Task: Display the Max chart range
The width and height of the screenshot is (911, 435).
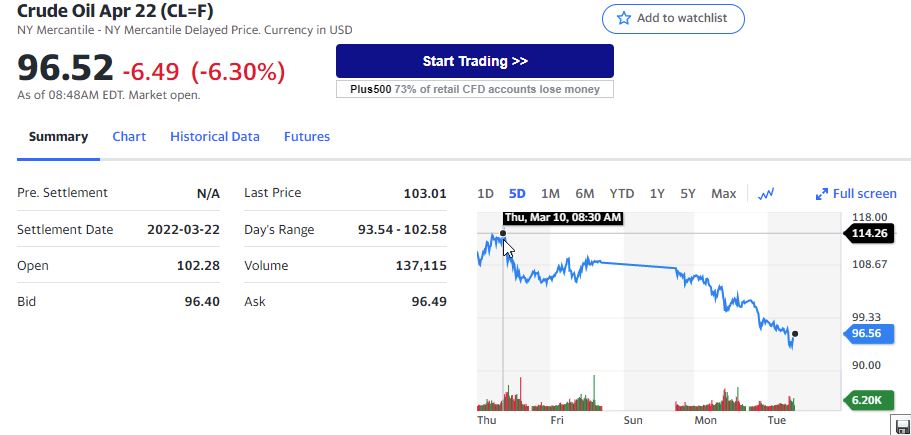Action: point(723,194)
